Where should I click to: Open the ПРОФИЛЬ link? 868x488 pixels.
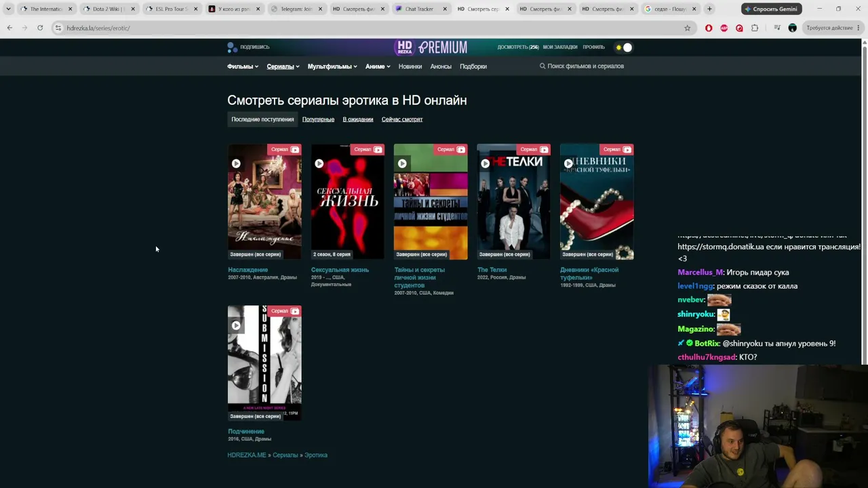[x=593, y=47]
